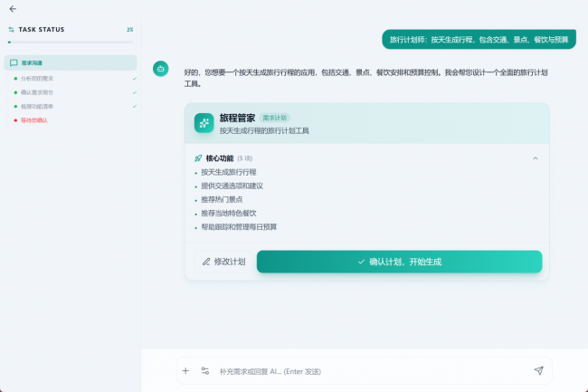
Task: Click the user message bubble 旅行计划师
Action: (479, 40)
